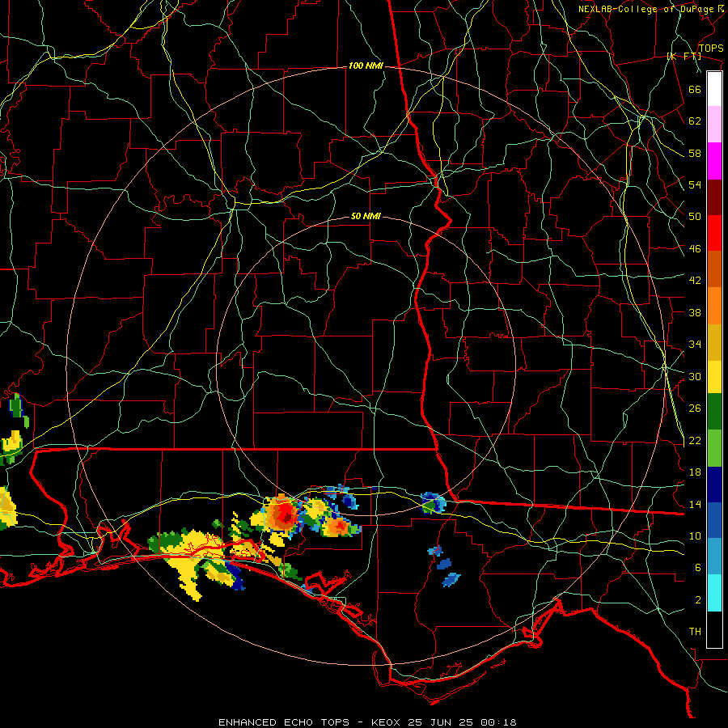728x728 pixels.
Task: Click the gold 38 kft legend swatch
Action: click(714, 342)
